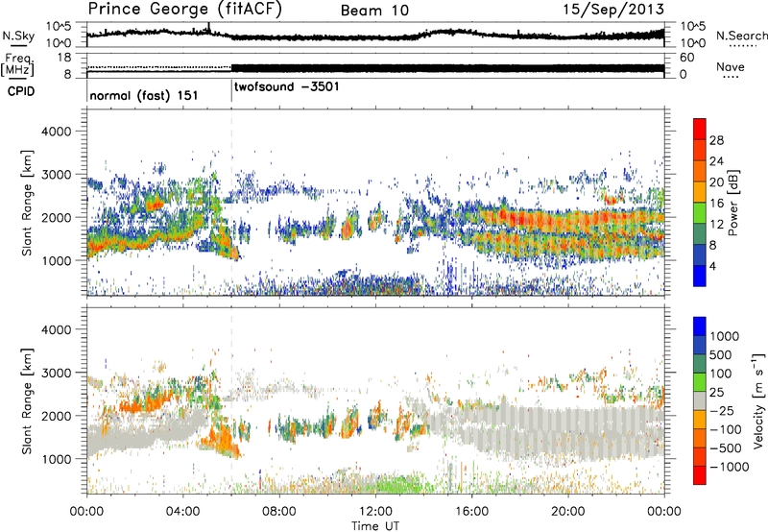
Task: Click the '60' Nave axis tick label
Action: [687, 58]
